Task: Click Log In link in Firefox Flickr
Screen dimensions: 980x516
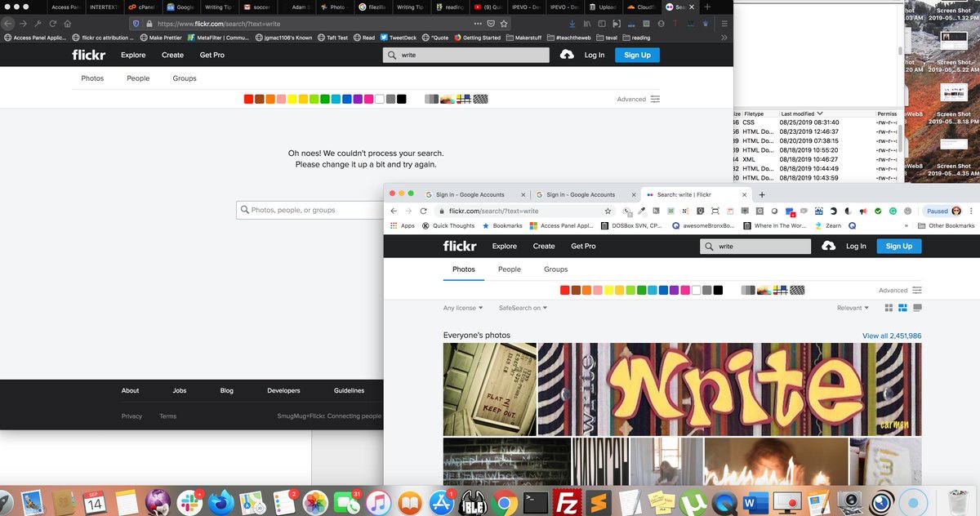Action: (595, 55)
